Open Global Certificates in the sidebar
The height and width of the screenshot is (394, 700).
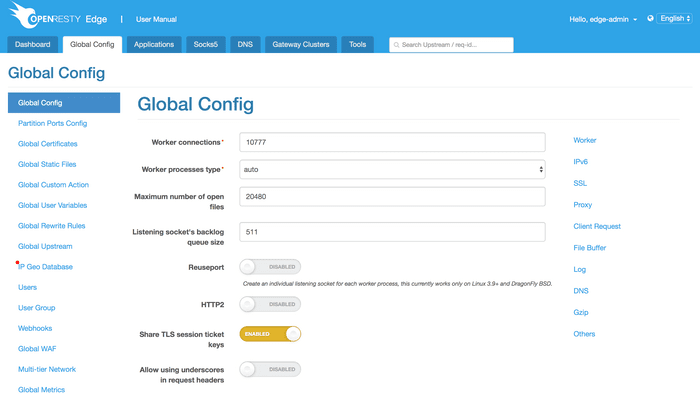(48, 144)
